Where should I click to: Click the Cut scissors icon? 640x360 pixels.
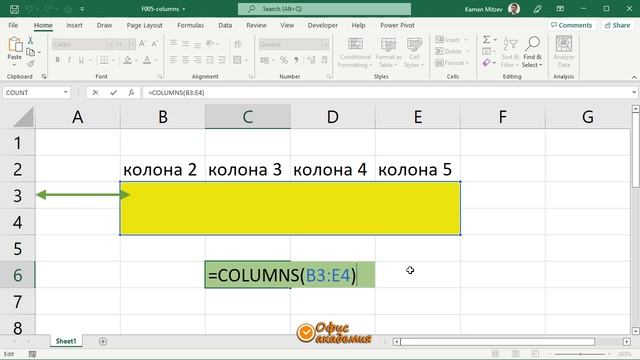pos(30,40)
